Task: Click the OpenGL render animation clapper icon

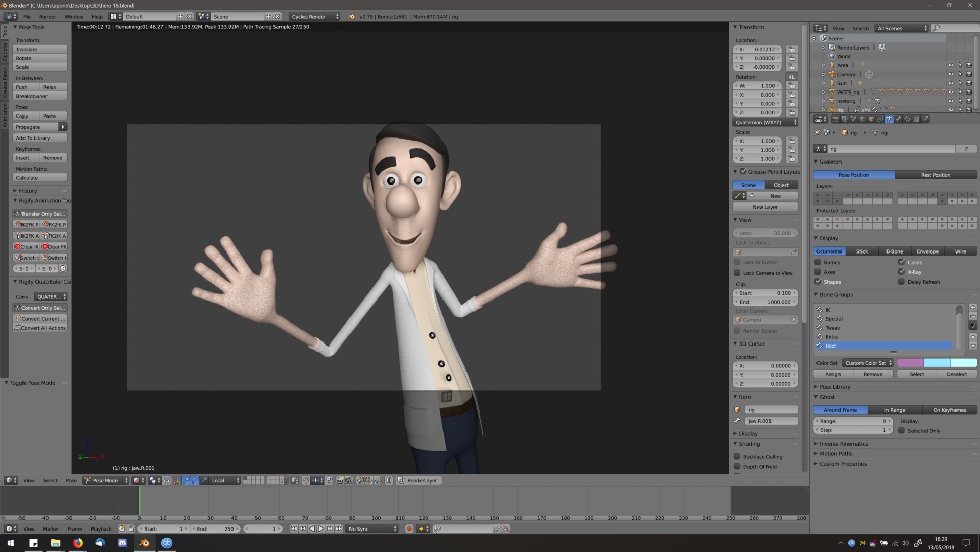Action: (349, 480)
